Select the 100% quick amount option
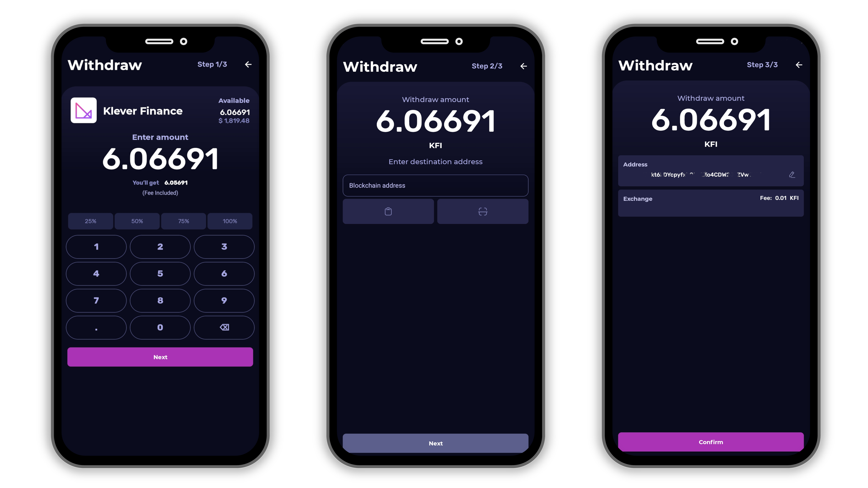 pos(230,221)
